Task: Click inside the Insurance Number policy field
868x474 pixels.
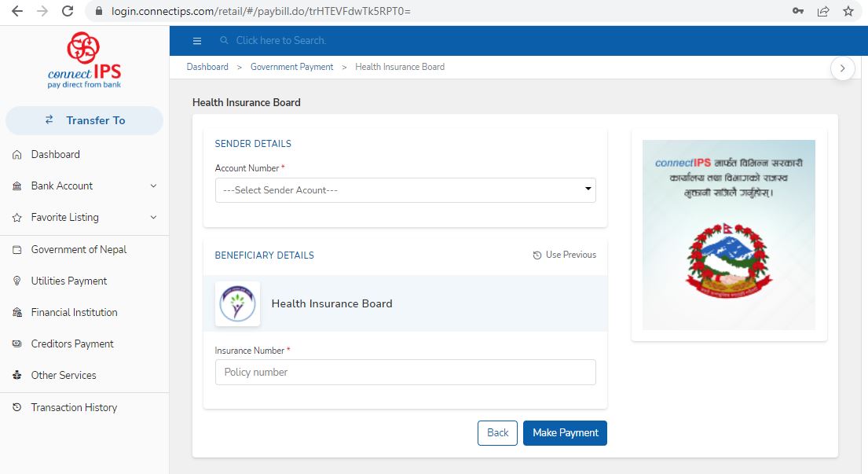Action: [405, 372]
